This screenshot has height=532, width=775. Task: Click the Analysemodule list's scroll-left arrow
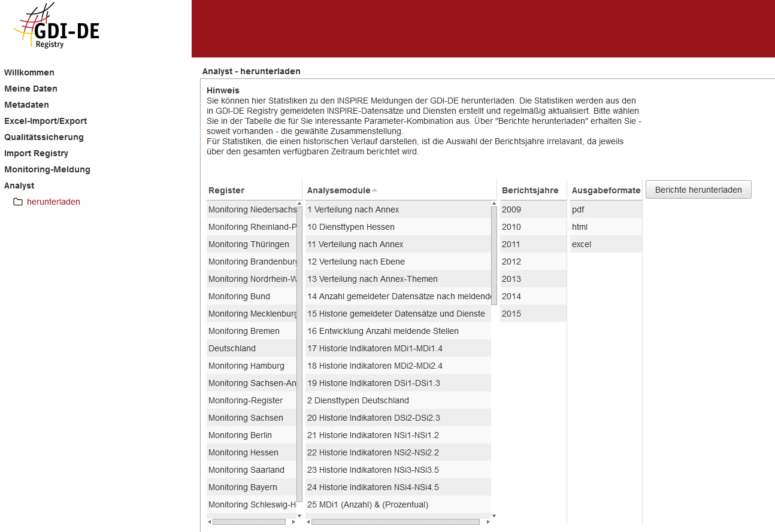(x=308, y=522)
